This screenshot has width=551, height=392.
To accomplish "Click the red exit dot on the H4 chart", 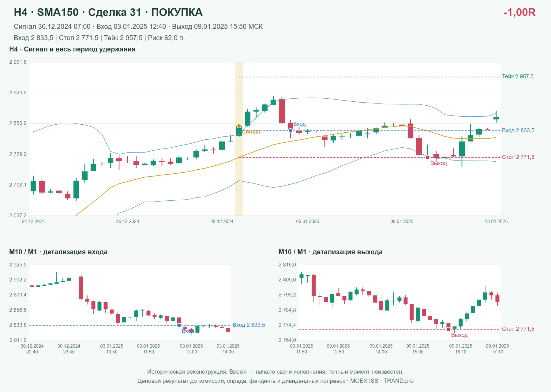I will tap(428, 157).
